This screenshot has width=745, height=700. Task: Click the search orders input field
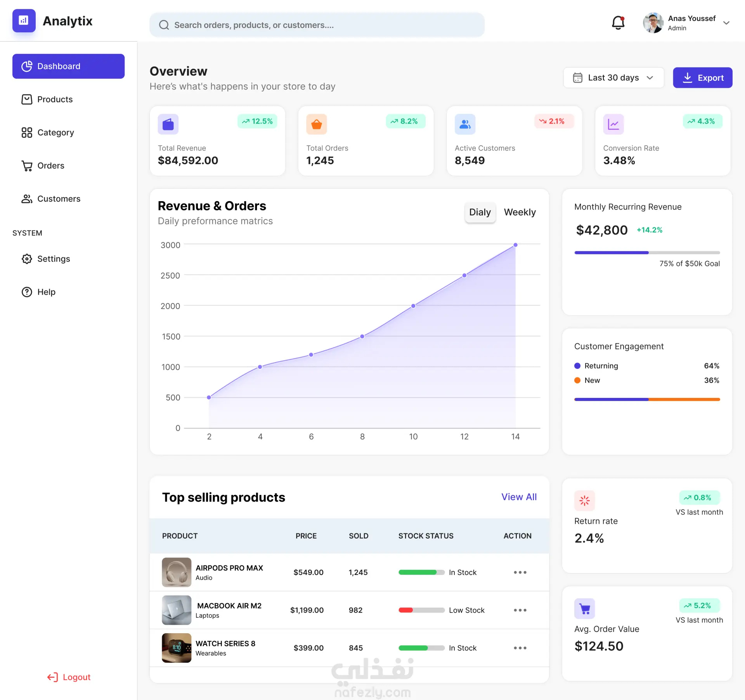point(317,25)
